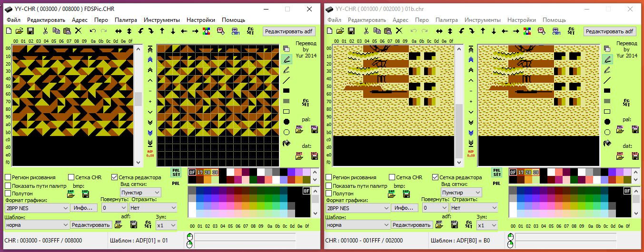Image resolution: width=644 pixels, height=252 pixels.
Task: Open the 'Инструменты' menu in the 01b.chr window
Action: point(482,20)
